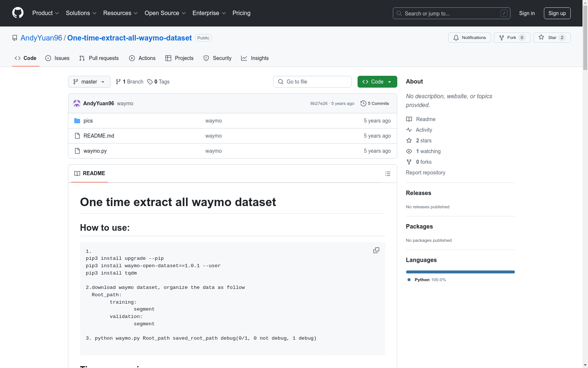588x368 pixels.
Task: Open the One-time-extract-all-waymo-dataset repo link
Action: (129, 38)
